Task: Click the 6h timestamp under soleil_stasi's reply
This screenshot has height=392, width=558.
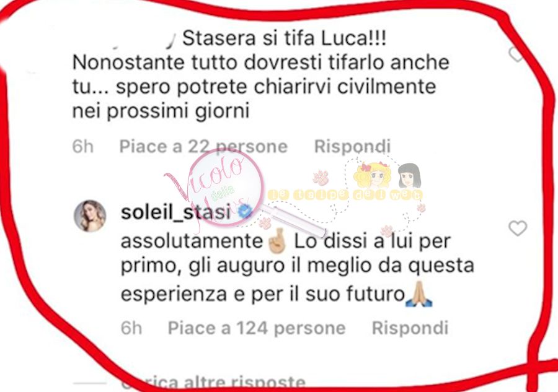Action: [x=131, y=328]
